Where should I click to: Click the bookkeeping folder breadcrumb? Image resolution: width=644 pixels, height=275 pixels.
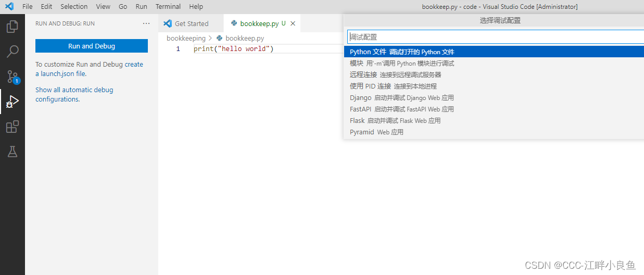(x=186, y=38)
